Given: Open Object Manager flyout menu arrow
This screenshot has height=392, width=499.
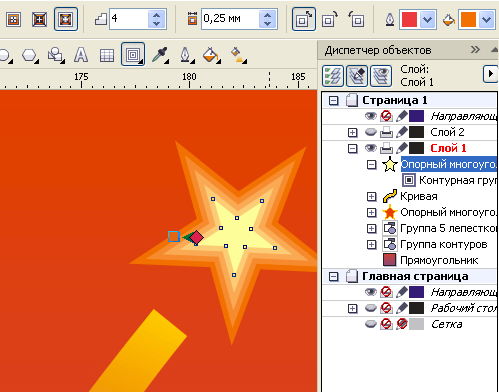Looking at the screenshot, I should (x=491, y=74).
